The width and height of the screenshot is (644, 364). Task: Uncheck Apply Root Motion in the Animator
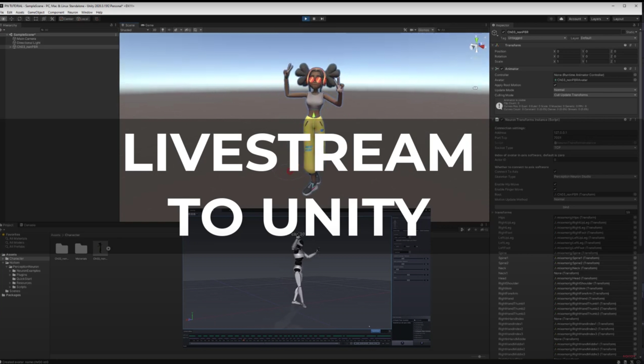click(555, 85)
